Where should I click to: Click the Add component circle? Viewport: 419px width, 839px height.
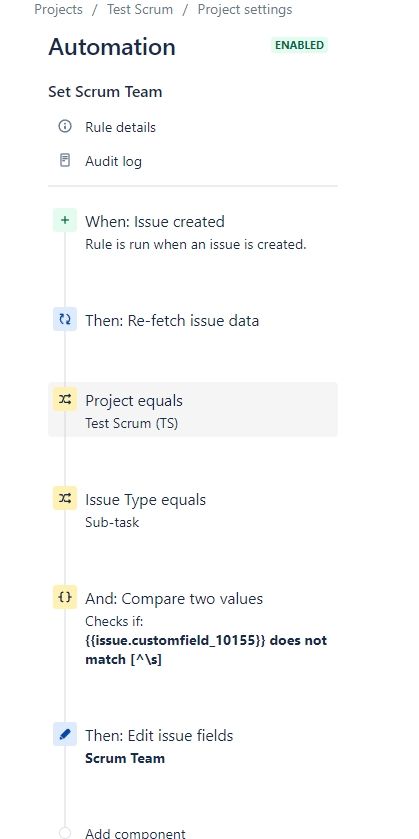coord(65,833)
